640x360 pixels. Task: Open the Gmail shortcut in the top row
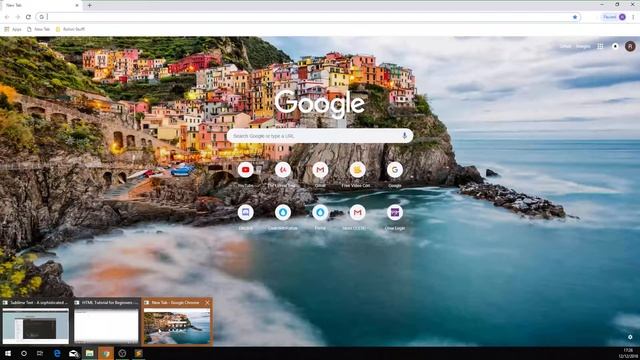320,170
